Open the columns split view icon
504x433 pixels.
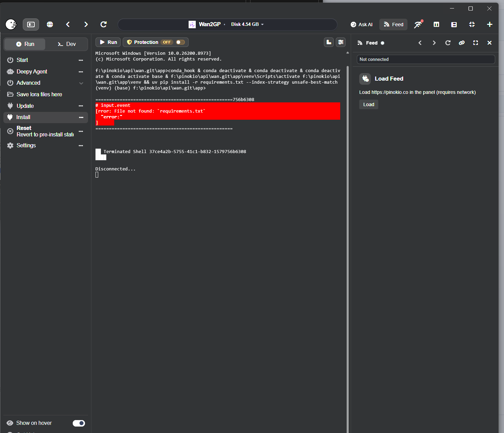pyautogui.click(x=436, y=24)
